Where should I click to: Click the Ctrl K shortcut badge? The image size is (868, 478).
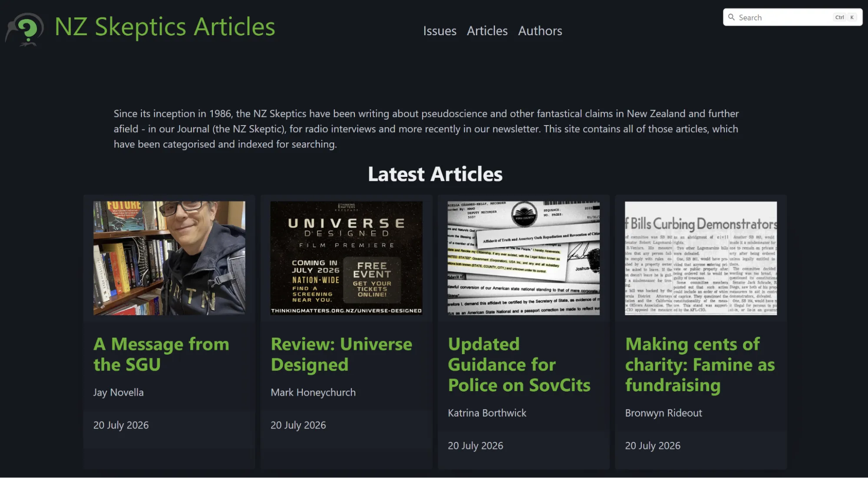coord(845,17)
